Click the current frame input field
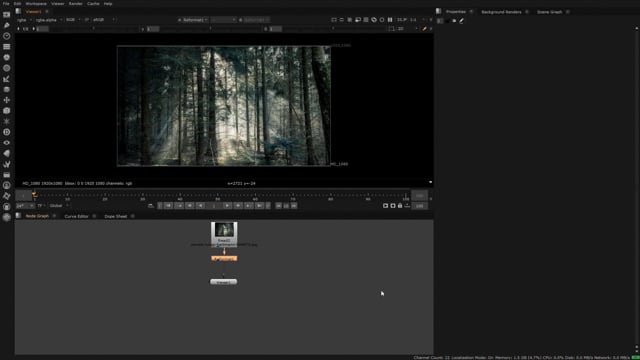 [x=214, y=206]
